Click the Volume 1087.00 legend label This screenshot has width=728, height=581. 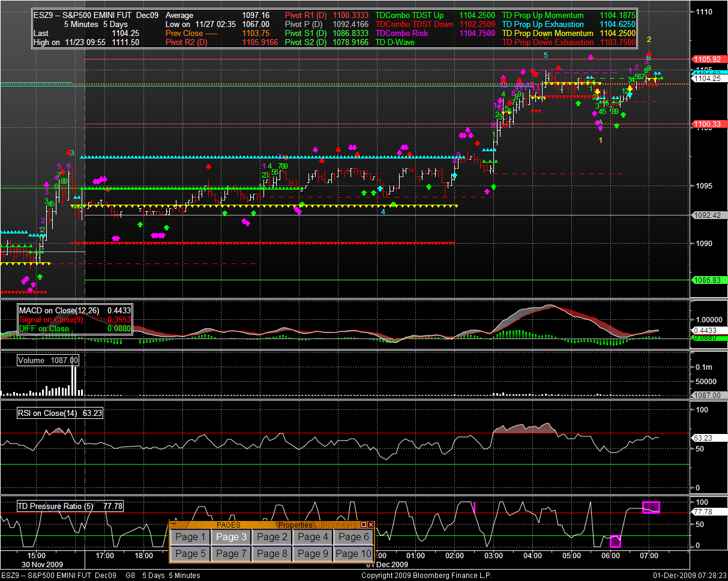[x=48, y=360]
